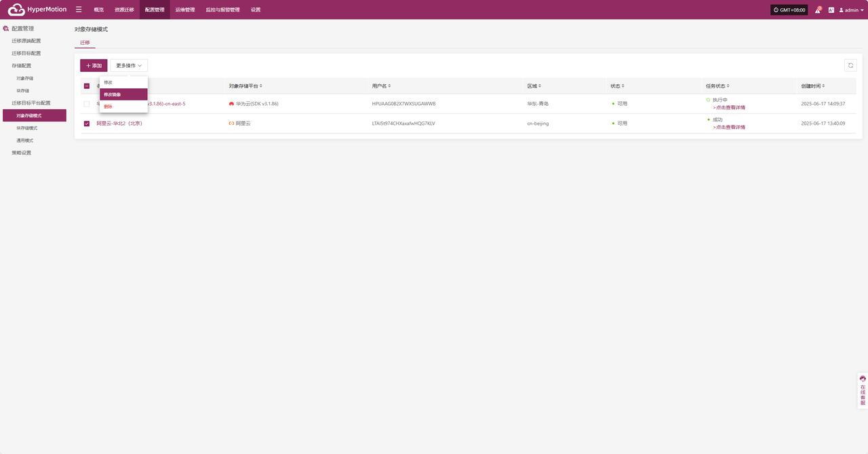Screen dimensions: 868x454
Task: Click the 2025-06-17 13:40:09 timestamp
Action: coord(823,124)
